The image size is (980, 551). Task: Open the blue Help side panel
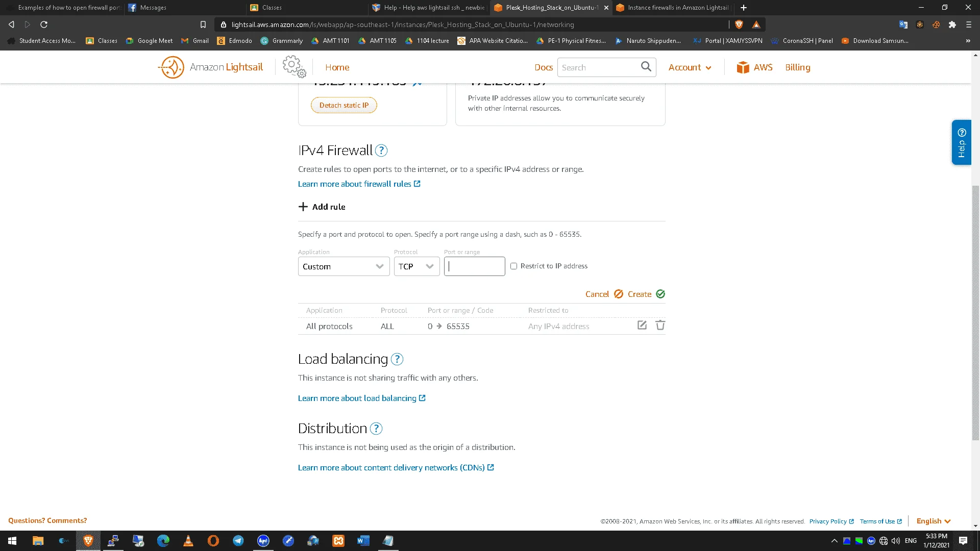click(962, 142)
